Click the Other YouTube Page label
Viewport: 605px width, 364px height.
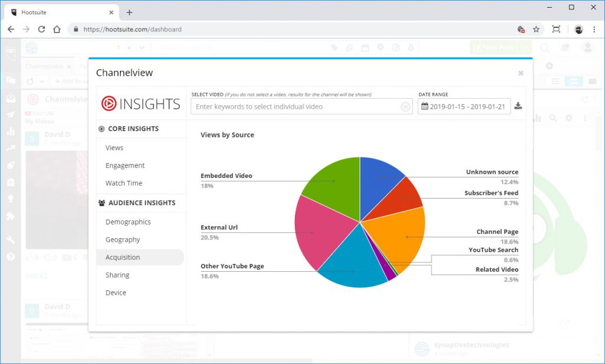click(232, 266)
